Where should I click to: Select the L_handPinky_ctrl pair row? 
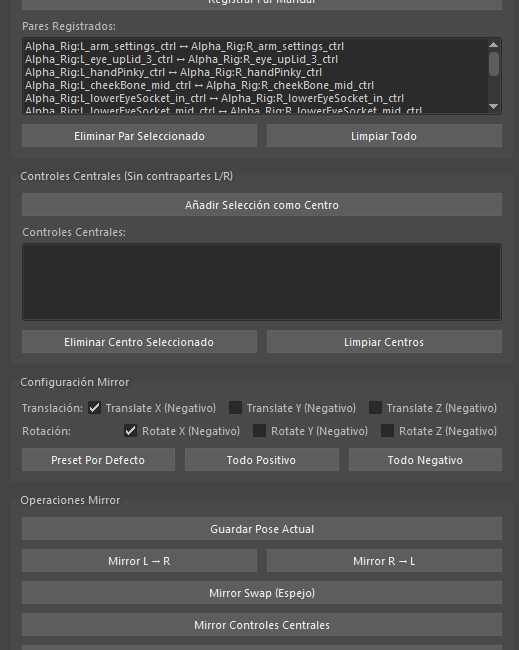pos(256,72)
